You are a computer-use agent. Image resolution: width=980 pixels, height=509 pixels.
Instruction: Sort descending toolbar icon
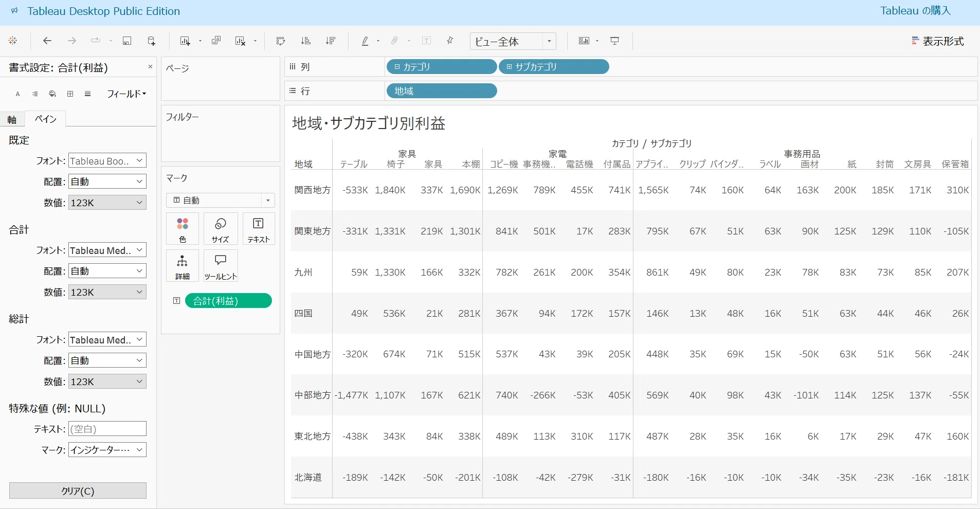pos(331,41)
